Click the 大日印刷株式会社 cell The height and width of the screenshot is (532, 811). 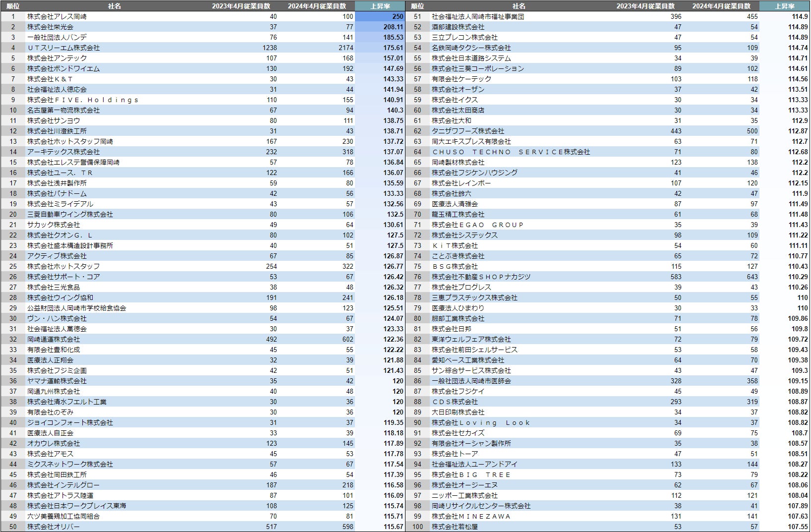click(x=458, y=412)
